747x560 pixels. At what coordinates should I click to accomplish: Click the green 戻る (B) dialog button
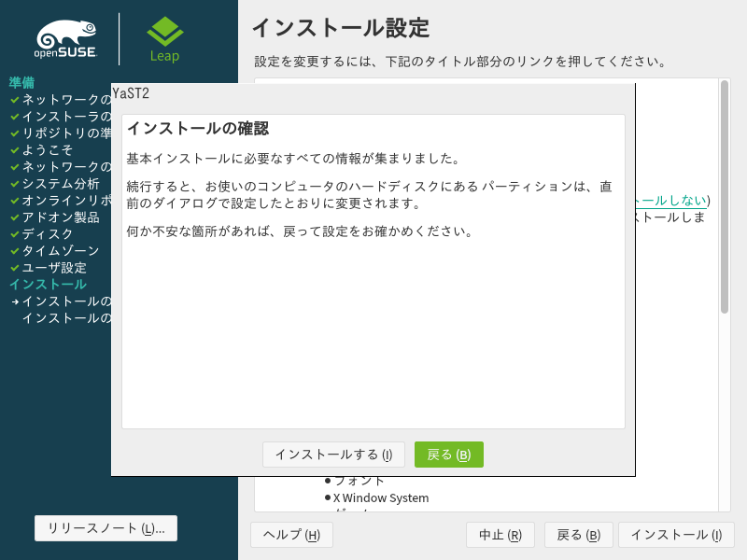pyautogui.click(x=449, y=455)
